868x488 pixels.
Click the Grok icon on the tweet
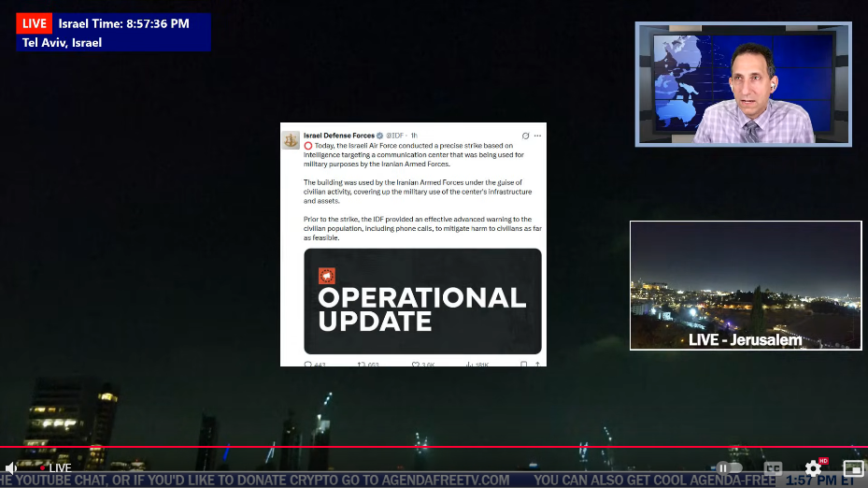[525, 136]
